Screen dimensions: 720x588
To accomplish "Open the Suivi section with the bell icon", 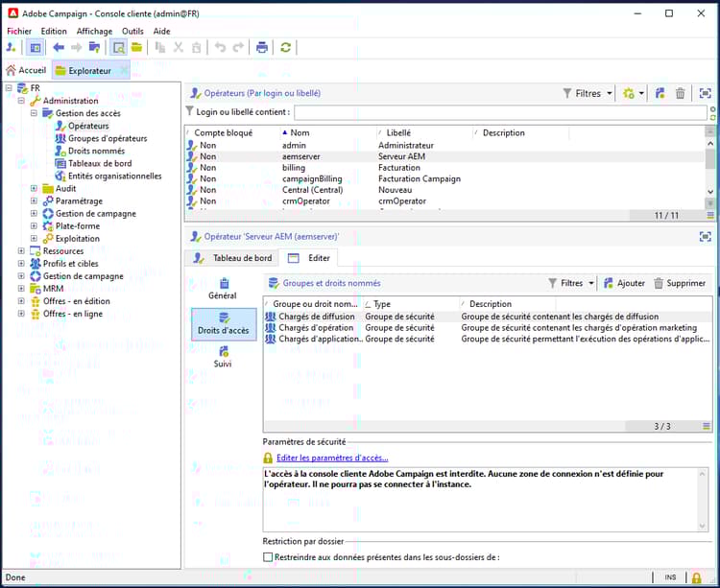I will [223, 357].
